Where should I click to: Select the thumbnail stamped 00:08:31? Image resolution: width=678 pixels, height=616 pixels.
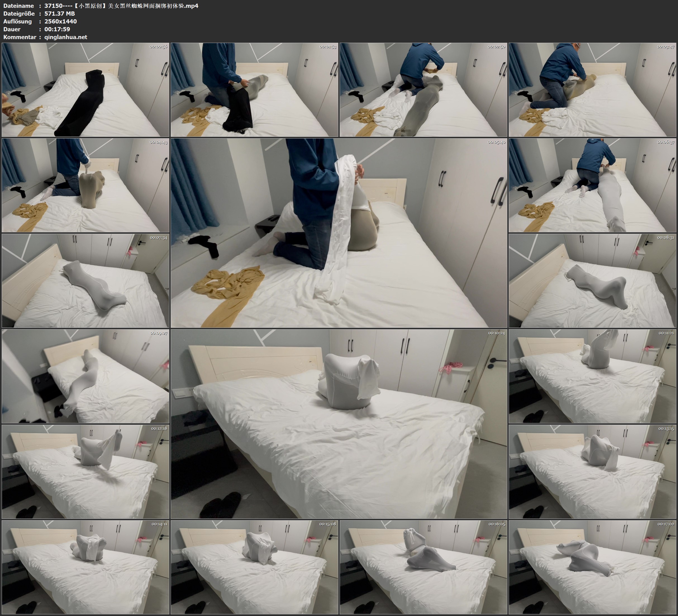tap(592, 281)
